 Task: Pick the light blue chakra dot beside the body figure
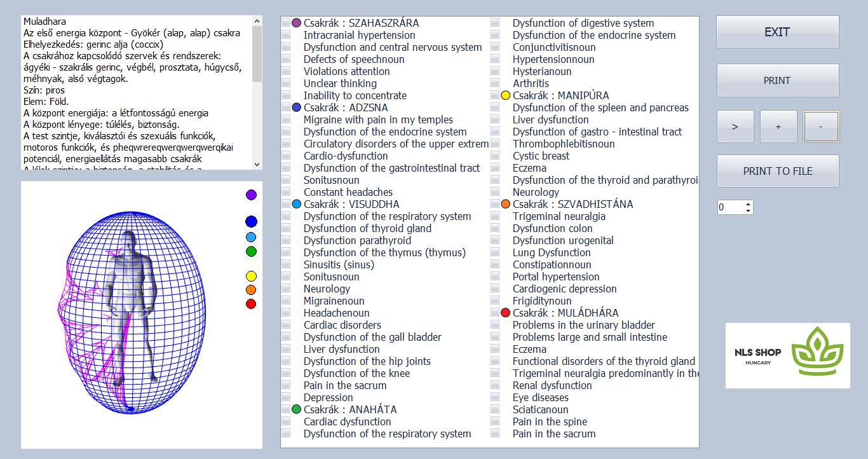coord(251,237)
